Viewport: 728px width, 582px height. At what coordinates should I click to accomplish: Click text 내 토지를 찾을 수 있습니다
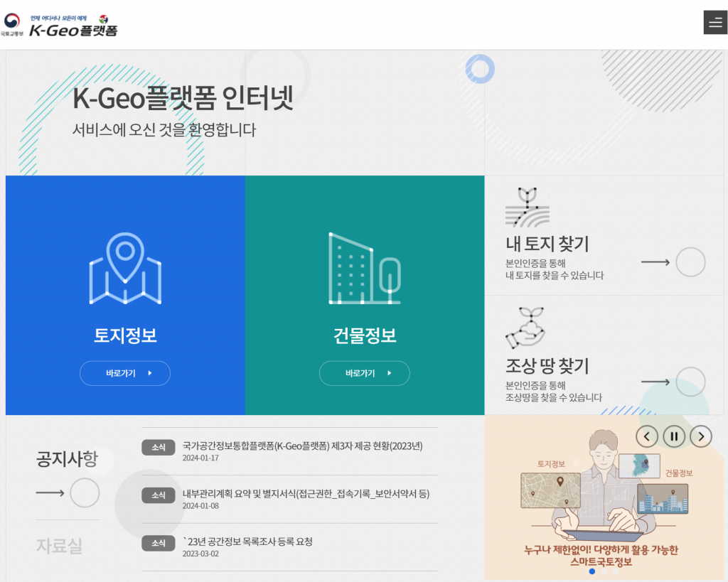[x=555, y=275]
